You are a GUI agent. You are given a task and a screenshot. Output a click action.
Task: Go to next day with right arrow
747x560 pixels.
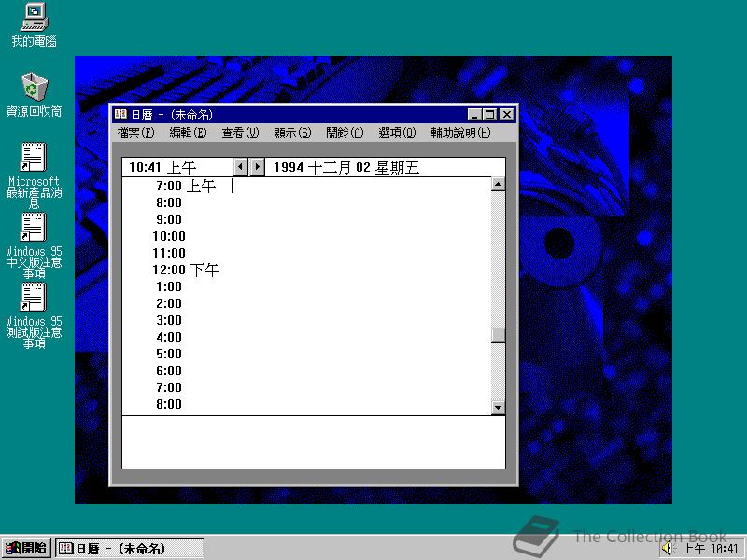pos(258,167)
